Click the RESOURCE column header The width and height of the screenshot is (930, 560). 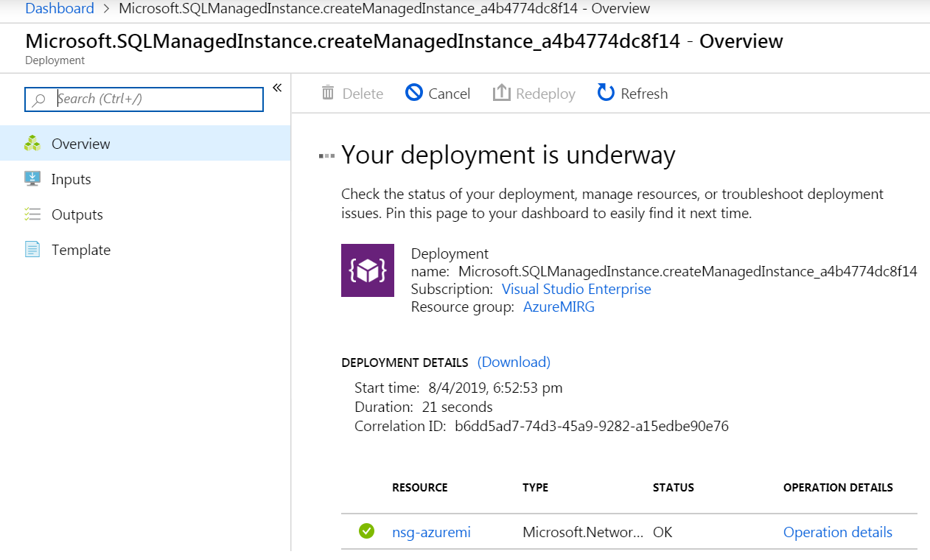click(x=420, y=488)
